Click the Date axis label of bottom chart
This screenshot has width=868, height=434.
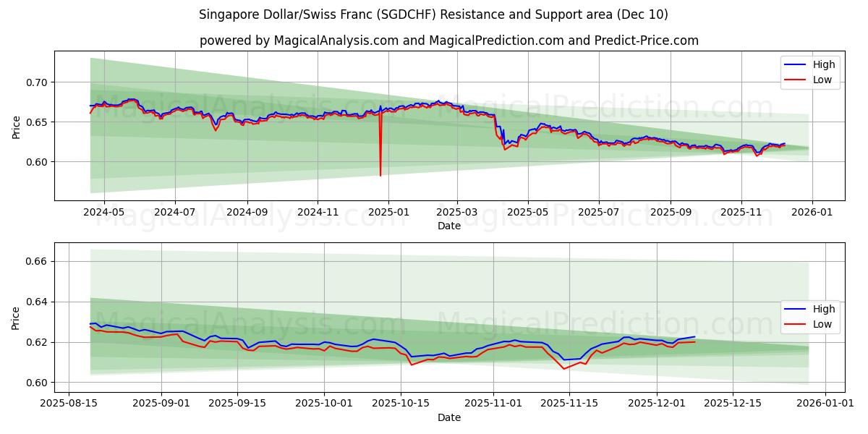click(x=450, y=417)
